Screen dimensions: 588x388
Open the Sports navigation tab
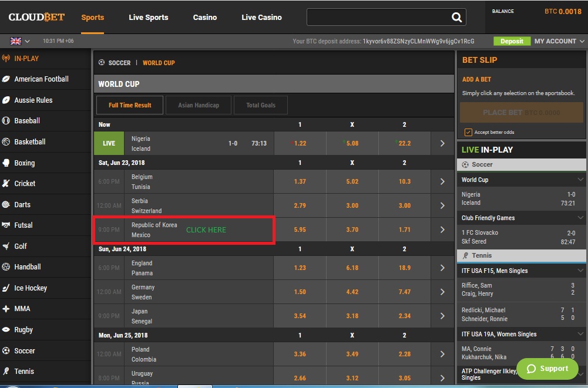coord(93,17)
